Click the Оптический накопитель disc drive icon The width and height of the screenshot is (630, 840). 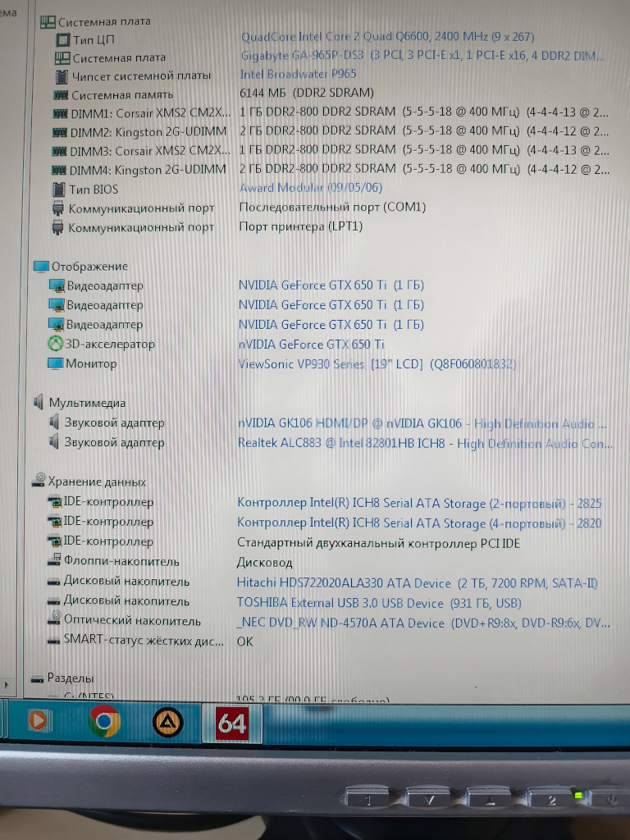pyautogui.click(x=54, y=619)
